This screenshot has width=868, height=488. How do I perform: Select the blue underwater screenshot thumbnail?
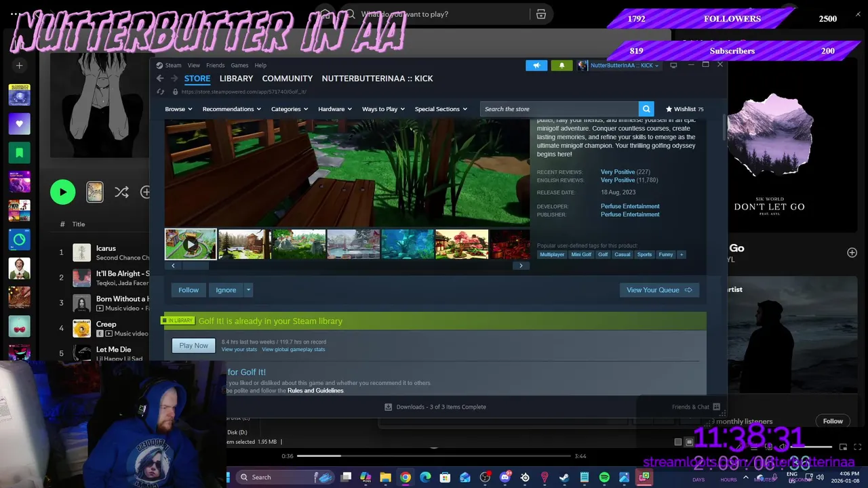pos(408,244)
